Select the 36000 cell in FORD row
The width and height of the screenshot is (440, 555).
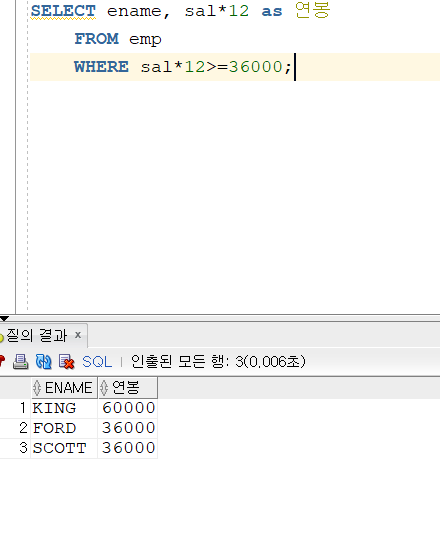pos(128,428)
